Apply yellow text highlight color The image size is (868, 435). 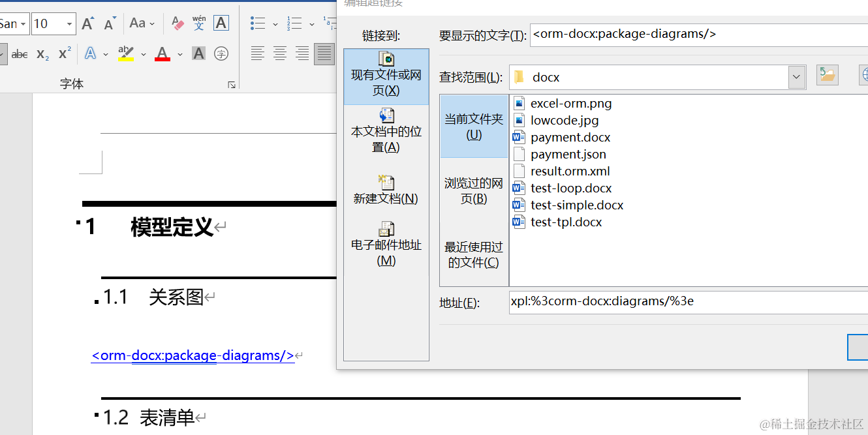pyautogui.click(x=126, y=53)
